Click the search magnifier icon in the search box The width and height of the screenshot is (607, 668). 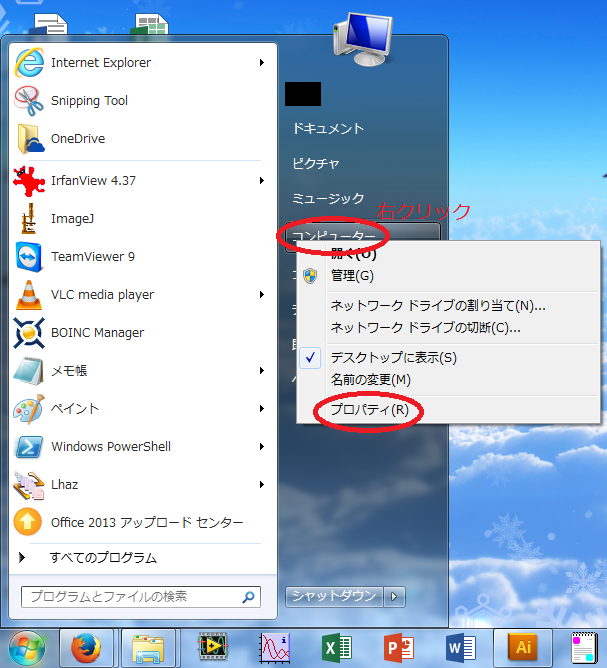(248, 597)
